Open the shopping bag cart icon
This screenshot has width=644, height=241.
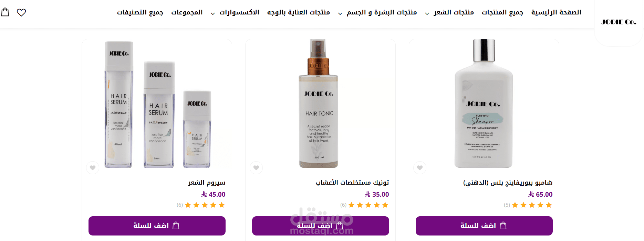(5, 12)
